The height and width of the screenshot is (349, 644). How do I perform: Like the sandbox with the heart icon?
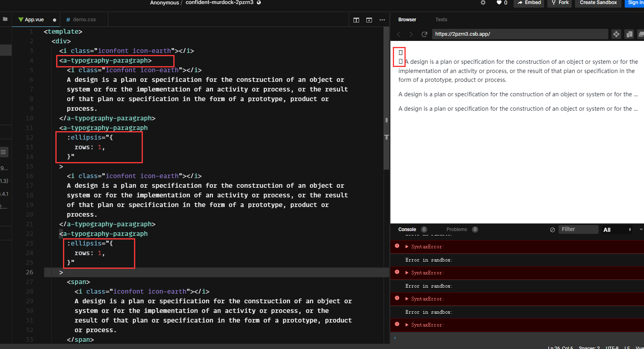tap(499, 2)
